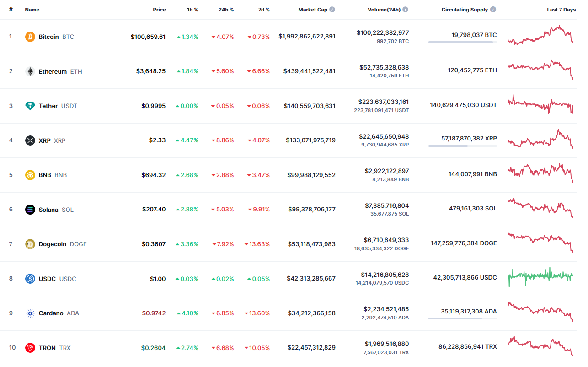The image size is (588, 367).
Task: Open the TRON TRX coin page
Action: [x=55, y=348]
